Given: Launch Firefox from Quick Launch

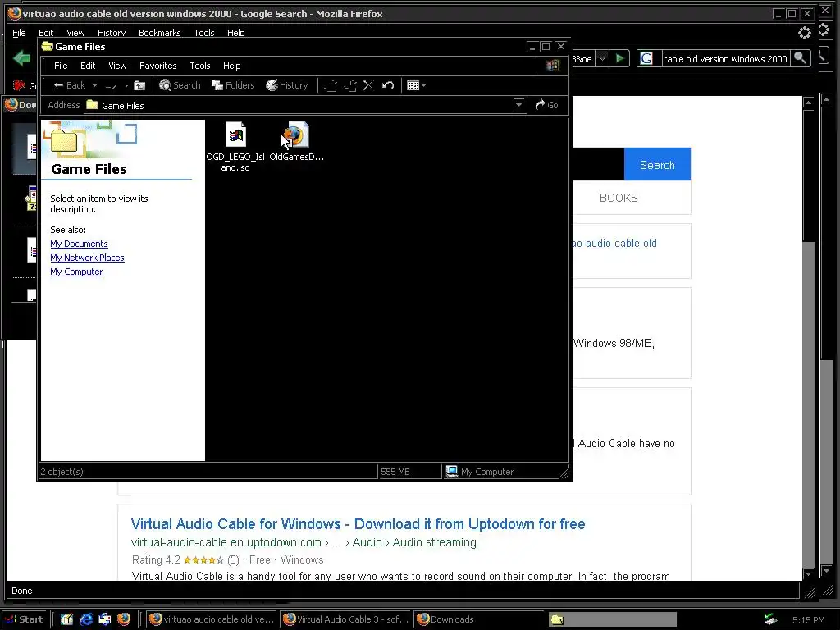Looking at the screenshot, I should [x=124, y=619].
